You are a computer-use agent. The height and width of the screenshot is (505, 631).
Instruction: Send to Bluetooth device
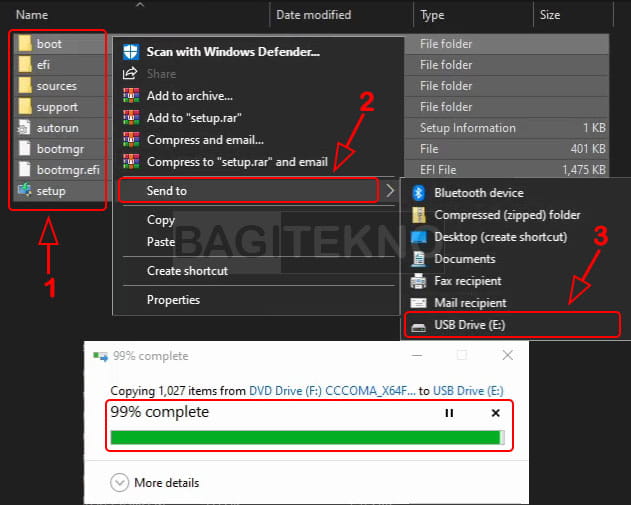click(479, 193)
